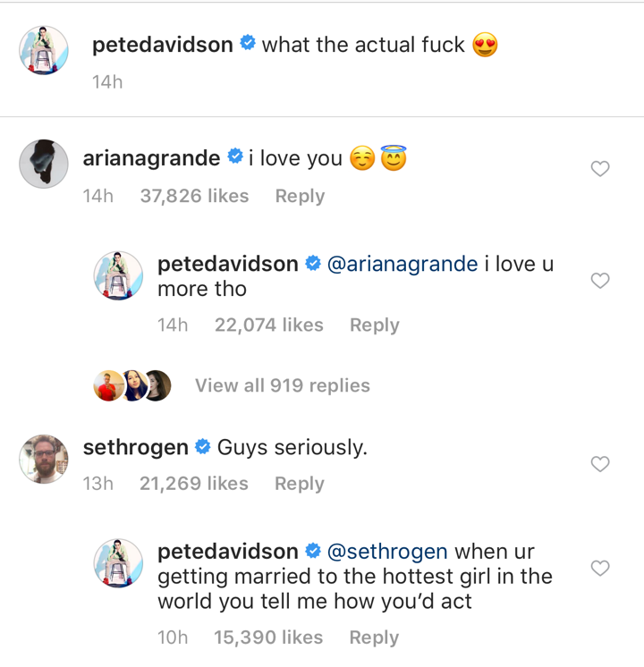Open the sethrogen username link
644x667 pixels.
tap(135, 447)
